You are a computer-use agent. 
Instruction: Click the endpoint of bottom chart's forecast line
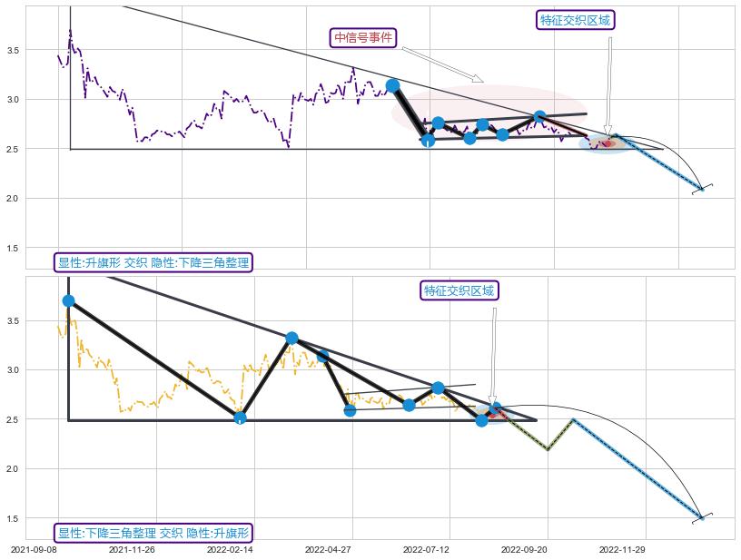click(x=702, y=517)
